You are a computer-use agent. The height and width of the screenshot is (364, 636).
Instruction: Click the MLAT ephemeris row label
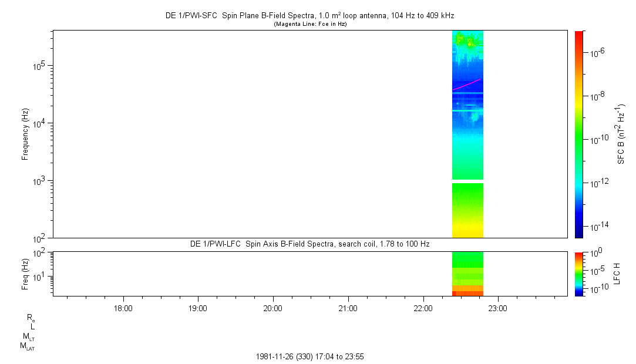[x=28, y=346]
